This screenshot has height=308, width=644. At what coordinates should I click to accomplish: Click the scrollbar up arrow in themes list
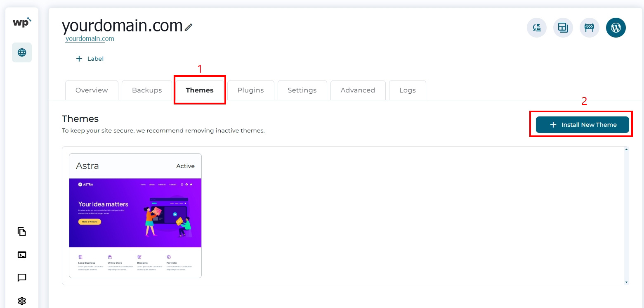626,149
